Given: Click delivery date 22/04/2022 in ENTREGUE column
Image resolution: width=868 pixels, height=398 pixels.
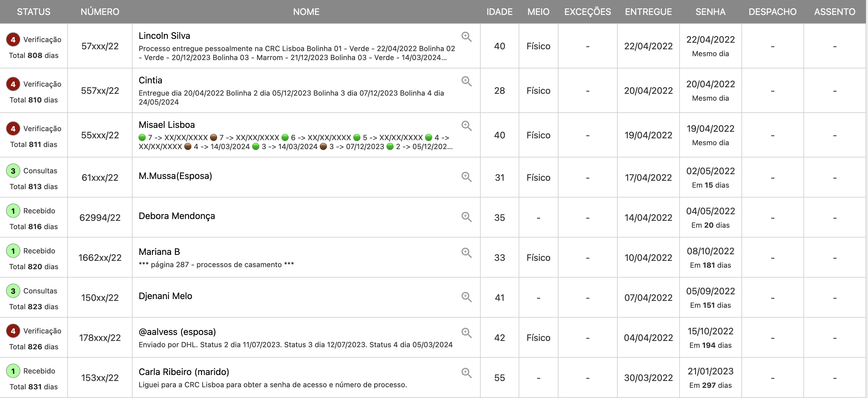Looking at the screenshot, I should click(648, 46).
